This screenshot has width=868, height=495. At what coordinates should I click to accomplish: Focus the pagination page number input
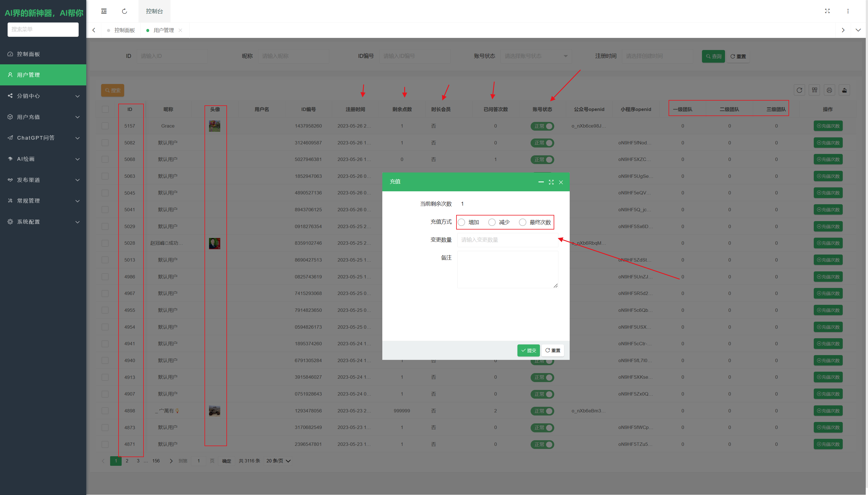tap(199, 461)
